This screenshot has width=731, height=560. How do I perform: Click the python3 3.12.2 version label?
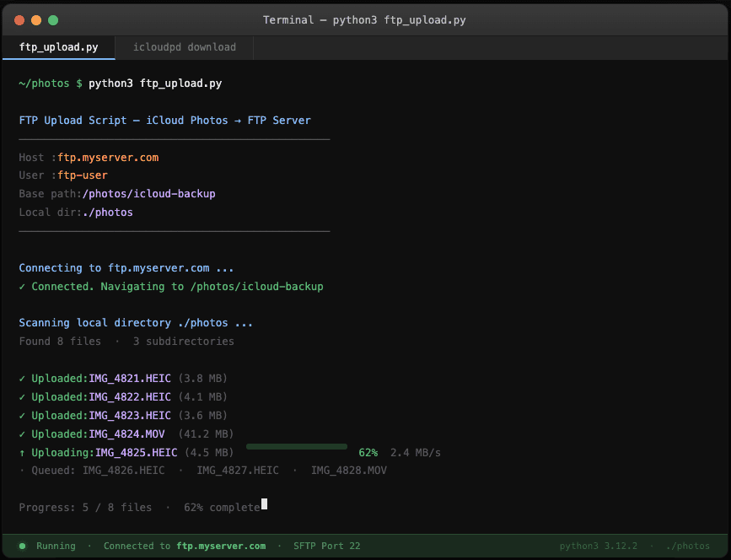coord(599,546)
